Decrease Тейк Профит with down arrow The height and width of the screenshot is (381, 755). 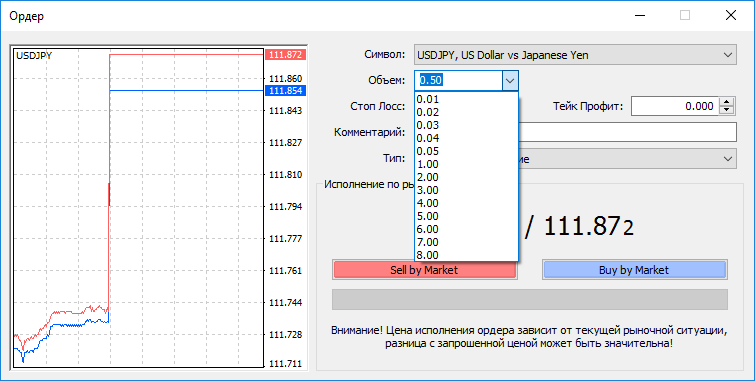coord(727,111)
